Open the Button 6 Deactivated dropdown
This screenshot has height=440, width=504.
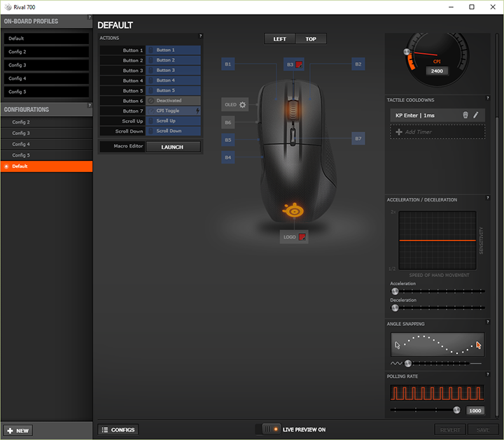click(174, 101)
